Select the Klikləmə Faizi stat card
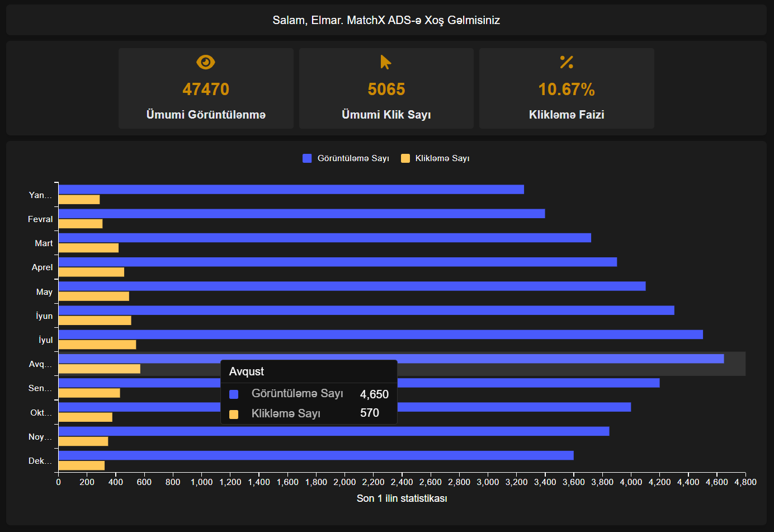Screen dimensions: 774x532 click(x=567, y=88)
